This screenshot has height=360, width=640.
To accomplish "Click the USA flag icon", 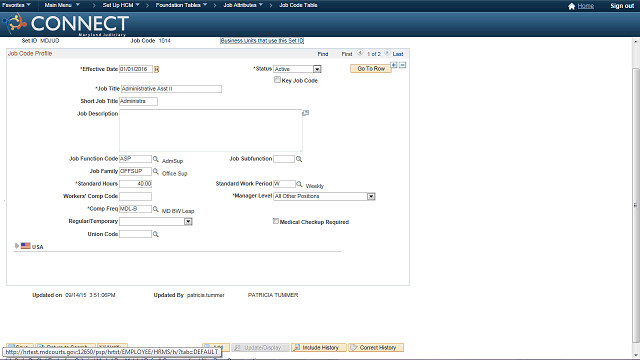I will point(26,246).
